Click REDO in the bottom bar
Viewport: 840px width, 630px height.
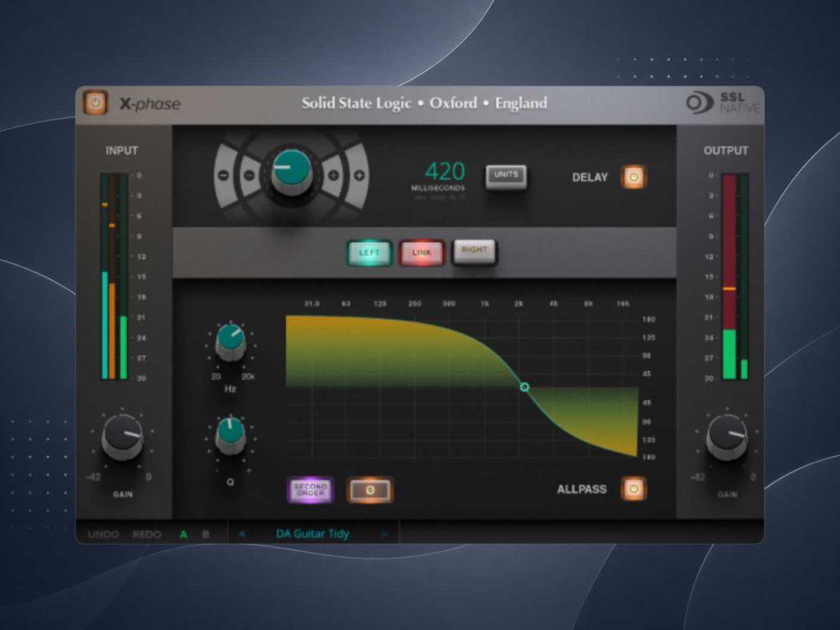(x=147, y=534)
